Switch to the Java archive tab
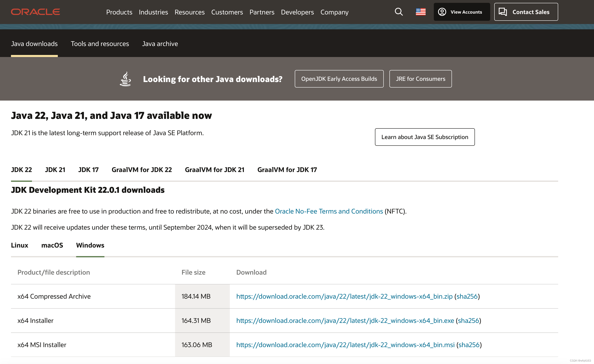The width and height of the screenshot is (594, 364). pos(160,44)
